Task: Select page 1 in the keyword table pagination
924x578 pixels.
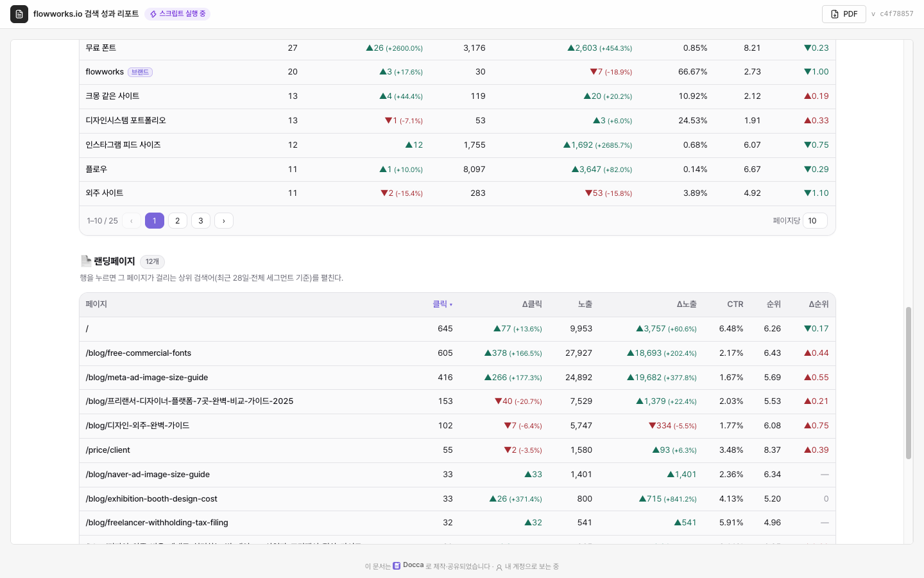Action: 155,221
